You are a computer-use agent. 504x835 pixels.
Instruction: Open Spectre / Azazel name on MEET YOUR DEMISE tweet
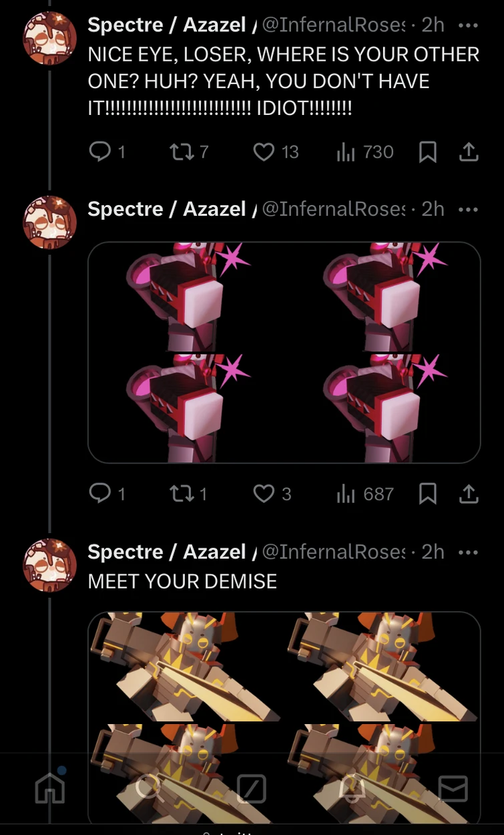pyautogui.click(x=167, y=552)
